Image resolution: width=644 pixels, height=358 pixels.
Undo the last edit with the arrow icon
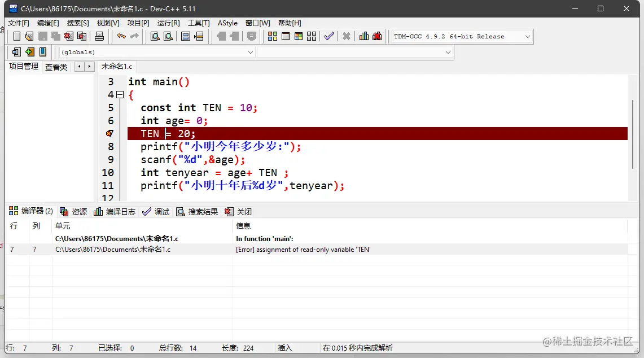[121, 36]
